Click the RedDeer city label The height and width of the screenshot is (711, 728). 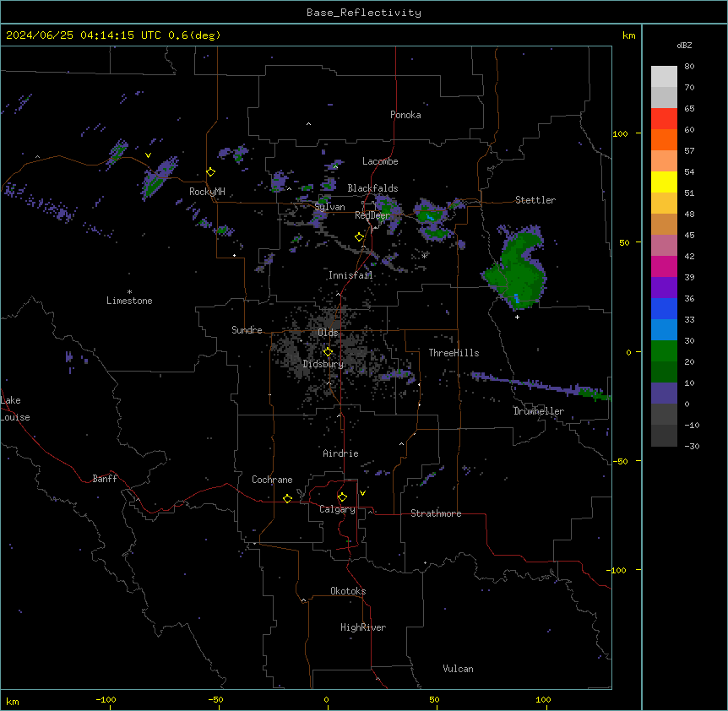pyautogui.click(x=372, y=215)
